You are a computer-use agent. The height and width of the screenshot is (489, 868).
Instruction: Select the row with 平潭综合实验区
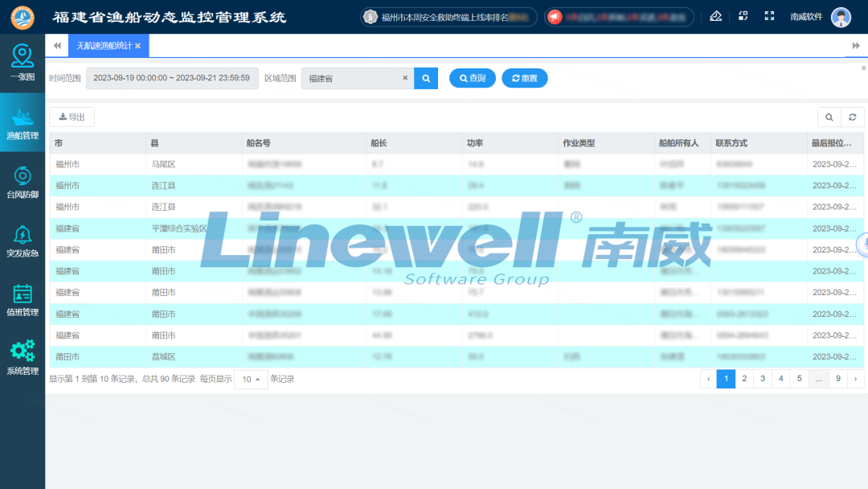tap(457, 228)
